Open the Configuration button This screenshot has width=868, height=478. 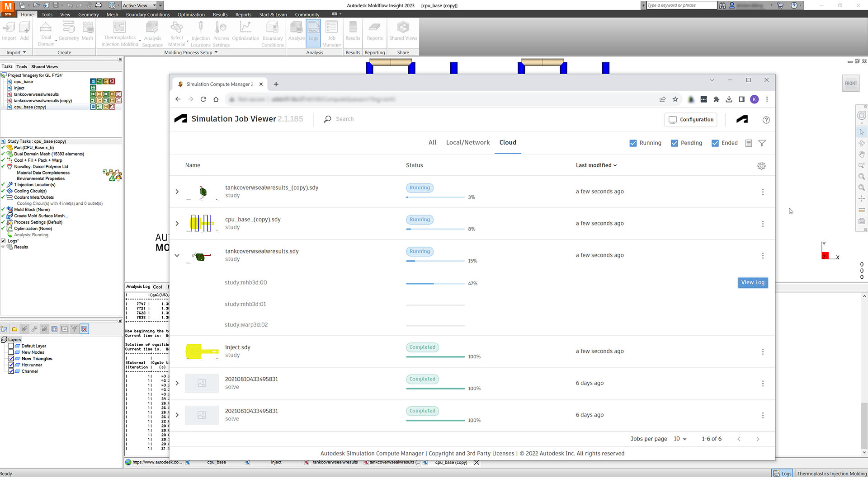(690, 120)
